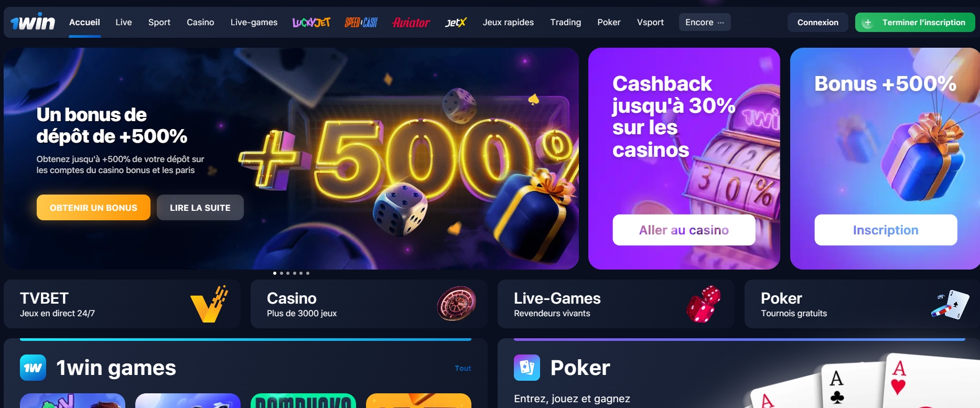Click the Aller au casino button

coord(684,230)
